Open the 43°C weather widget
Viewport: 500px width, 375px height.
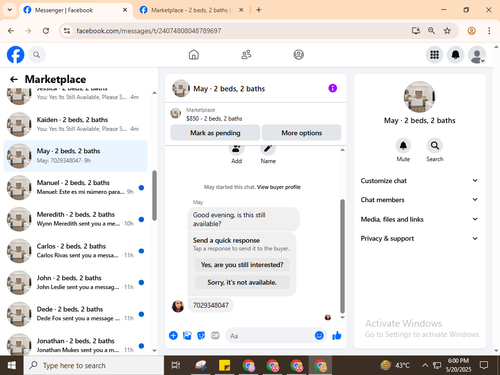395,365
